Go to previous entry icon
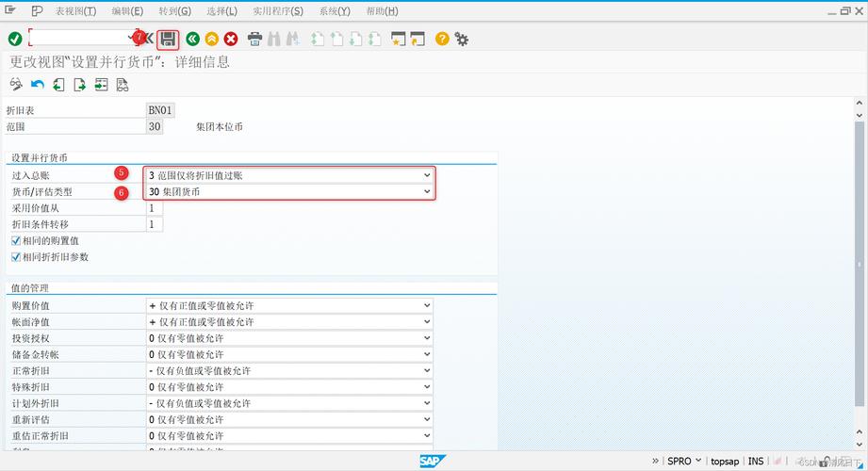Image resolution: width=868 pixels, height=471 pixels. (x=58, y=84)
